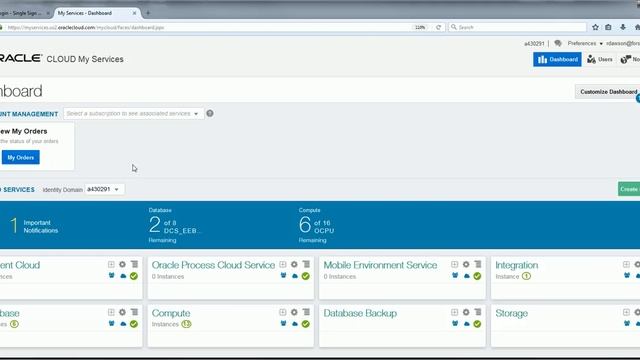Click the 110% zoom level indicator
This screenshot has height=360, width=640.
(x=420, y=27)
